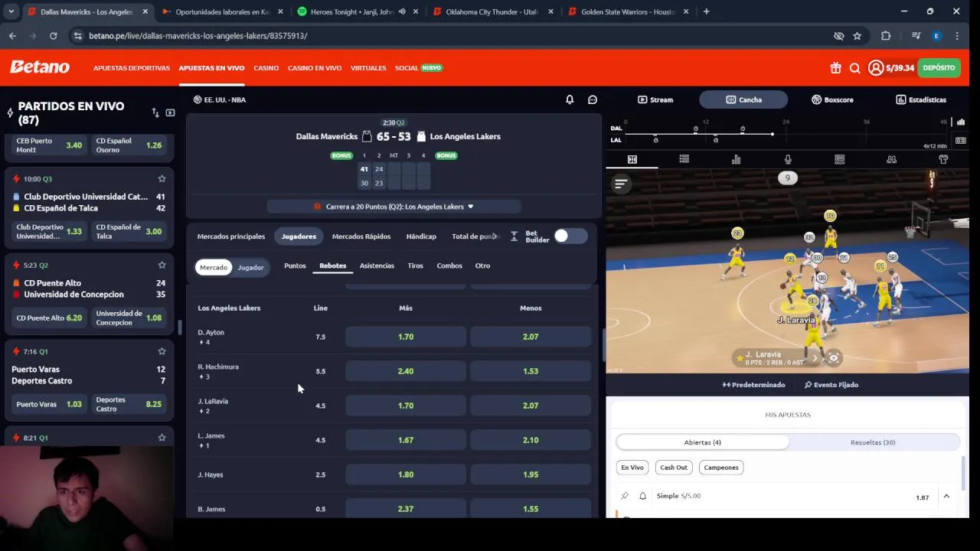Click the scoreboard icon below timeline chart icon

[961, 141]
